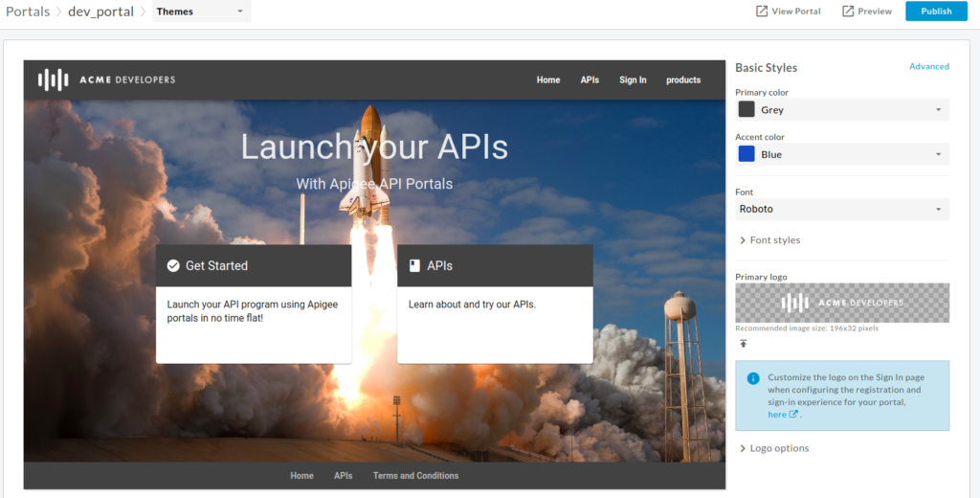Open the Advanced styles link
Screen dimensions: 980x498
[x=928, y=66]
